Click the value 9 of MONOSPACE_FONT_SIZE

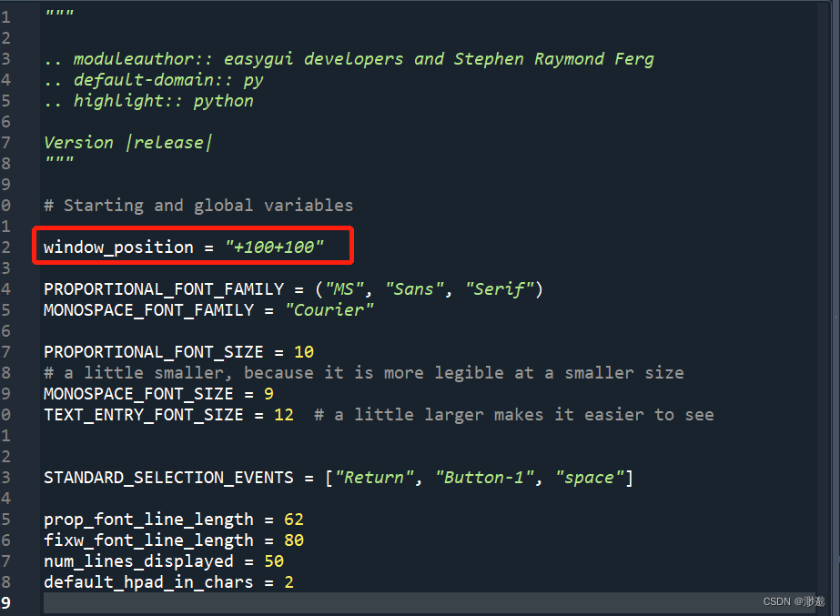coord(269,394)
